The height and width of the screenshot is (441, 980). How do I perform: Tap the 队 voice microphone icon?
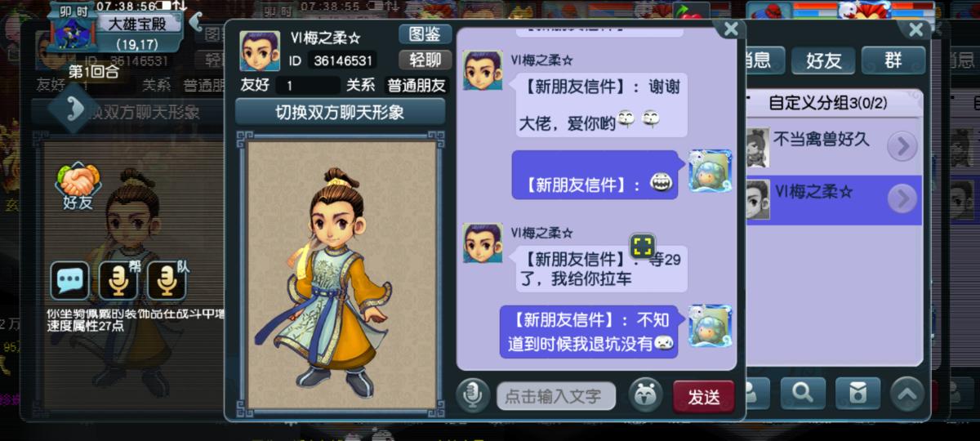(x=167, y=281)
